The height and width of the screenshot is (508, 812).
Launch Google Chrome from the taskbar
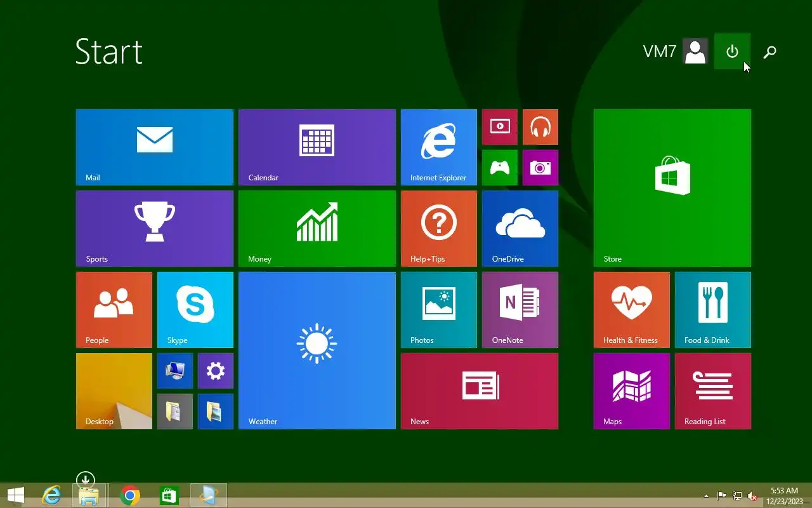pos(130,495)
